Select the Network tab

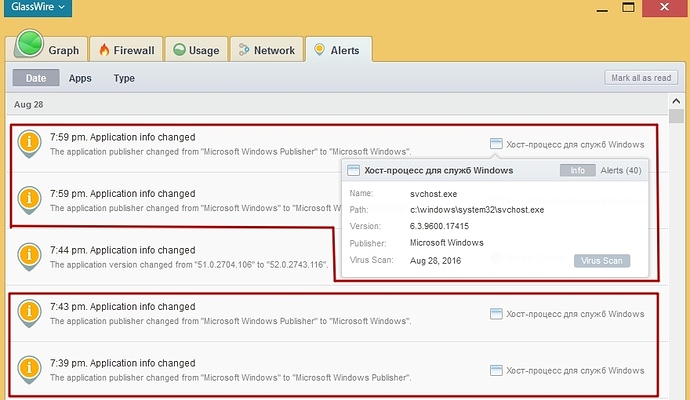pos(266,50)
